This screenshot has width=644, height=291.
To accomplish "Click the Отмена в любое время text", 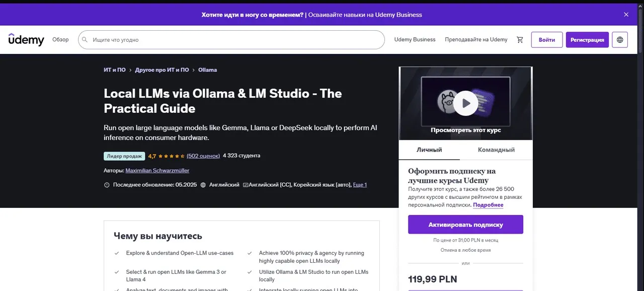I will (465, 250).
